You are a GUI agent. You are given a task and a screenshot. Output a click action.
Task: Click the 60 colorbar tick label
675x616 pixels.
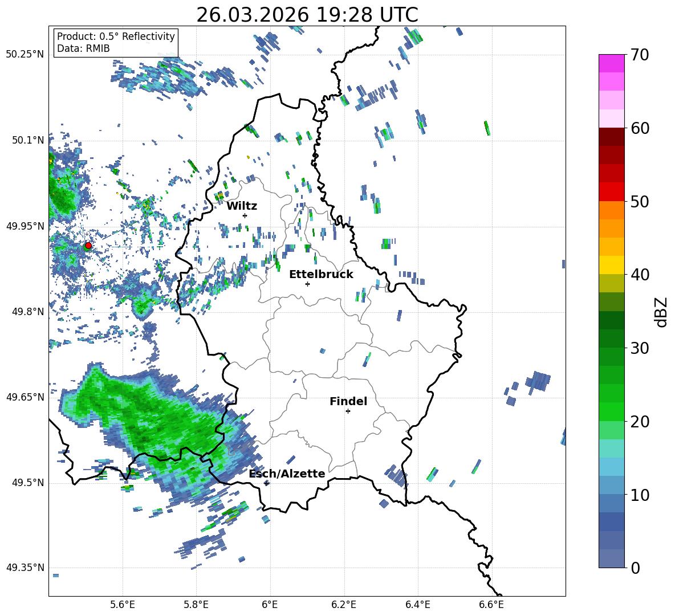(639, 128)
